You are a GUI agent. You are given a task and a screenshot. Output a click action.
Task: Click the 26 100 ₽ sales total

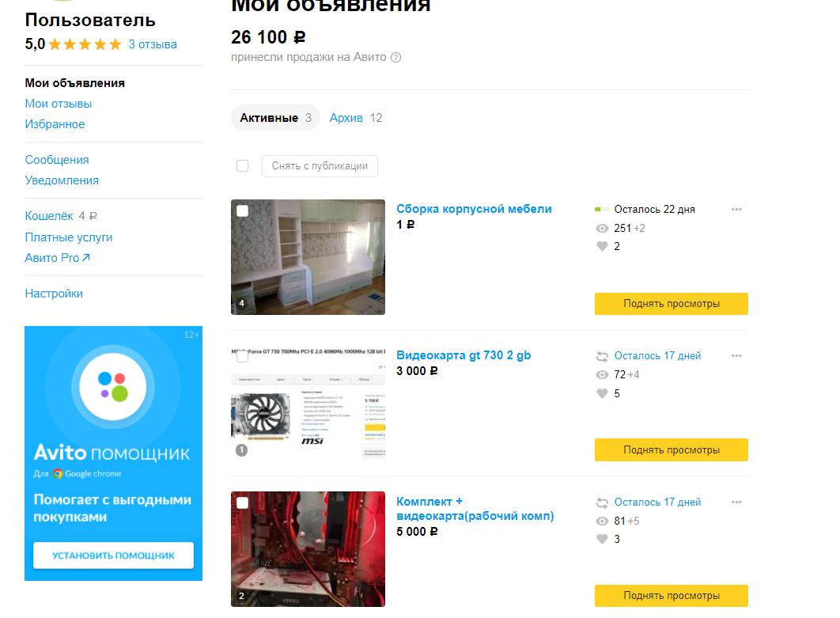268,37
